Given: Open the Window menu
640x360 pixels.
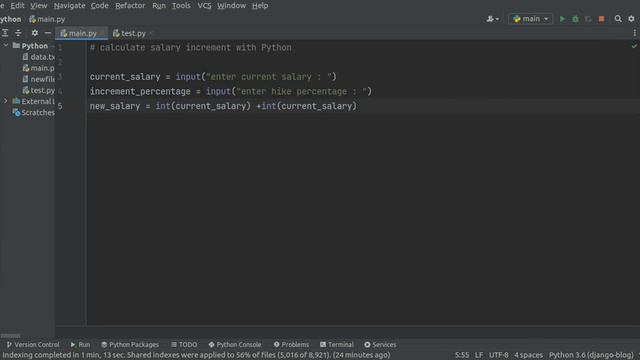Looking at the screenshot, I should pos(231,6).
